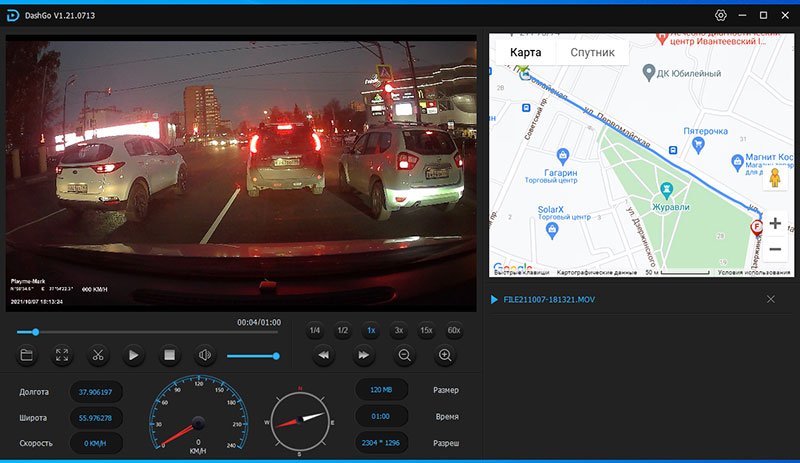Fast forward the video
This screenshot has width=800, height=463.
point(364,355)
